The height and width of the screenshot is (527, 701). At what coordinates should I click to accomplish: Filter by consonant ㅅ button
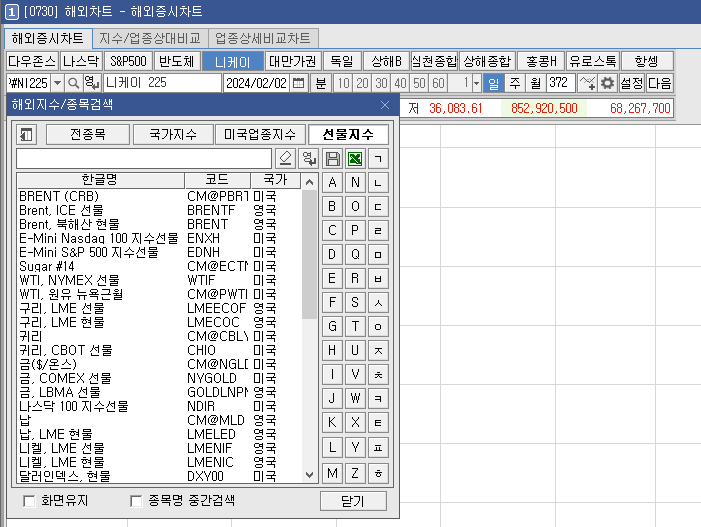coord(378,302)
